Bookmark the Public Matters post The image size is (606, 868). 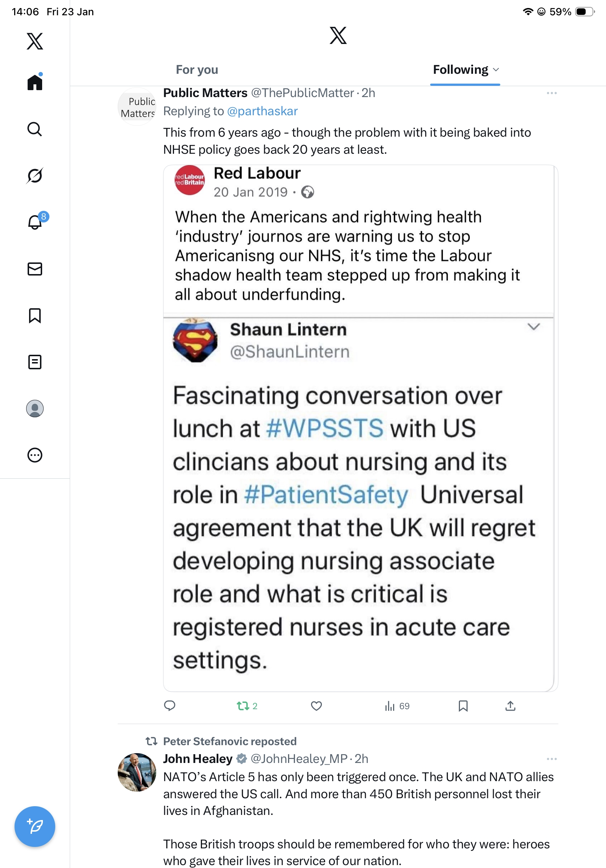tap(463, 706)
